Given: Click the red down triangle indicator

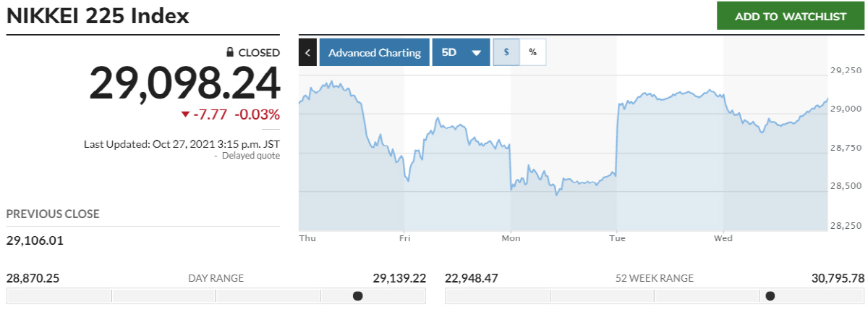Looking at the screenshot, I should pyautogui.click(x=185, y=114).
